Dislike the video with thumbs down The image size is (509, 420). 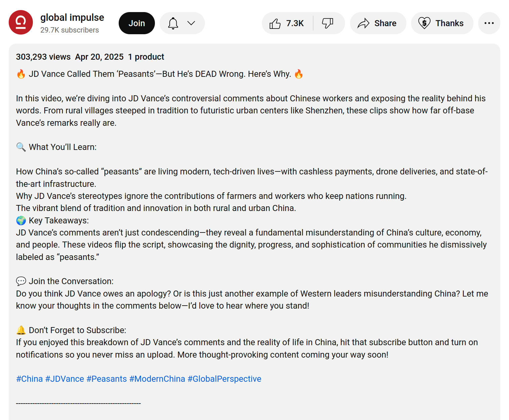328,23
